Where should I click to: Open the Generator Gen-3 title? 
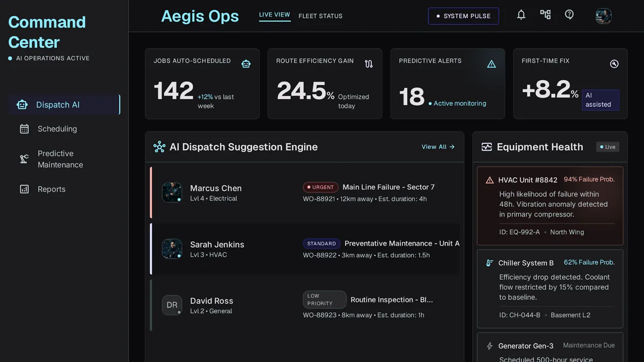click(x=526, y=346)
